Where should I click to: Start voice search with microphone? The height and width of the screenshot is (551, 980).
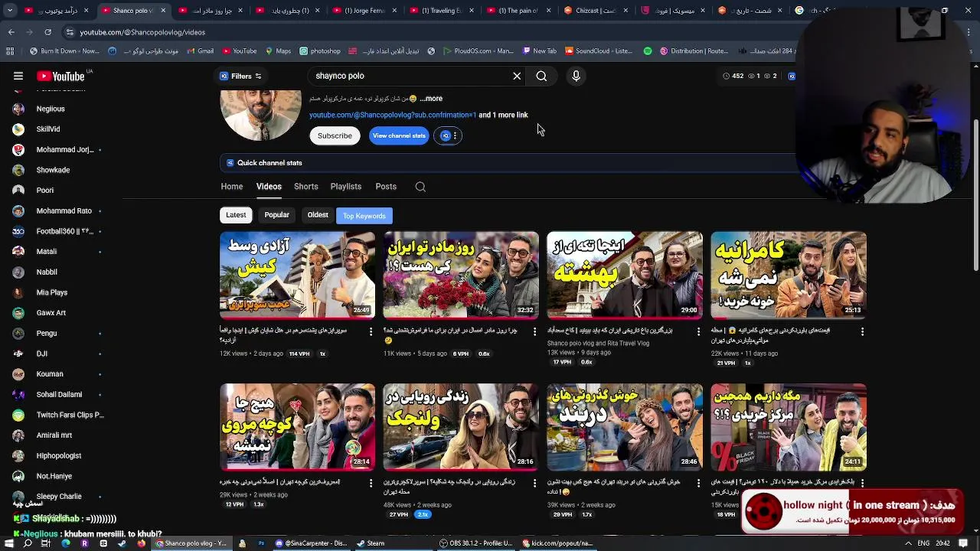577,76
